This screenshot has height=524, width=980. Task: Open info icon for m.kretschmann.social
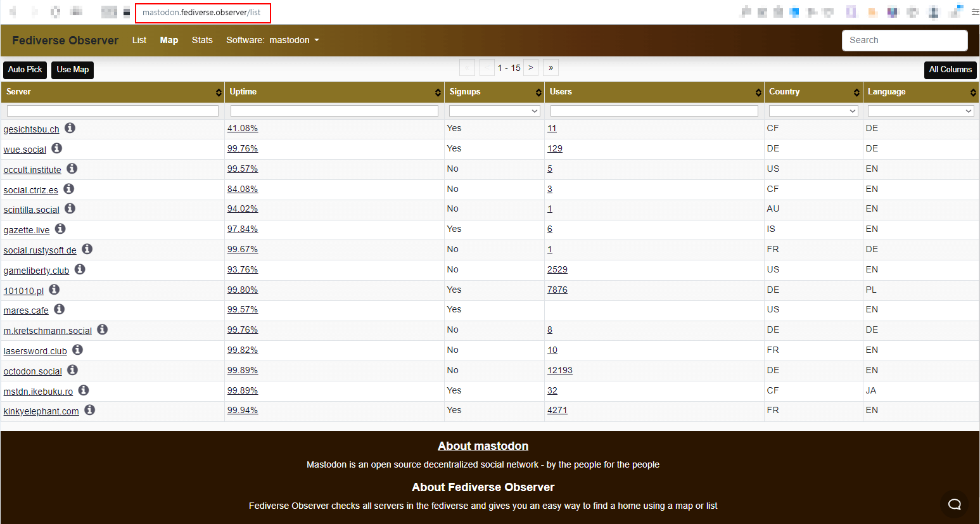pos(103,329)
